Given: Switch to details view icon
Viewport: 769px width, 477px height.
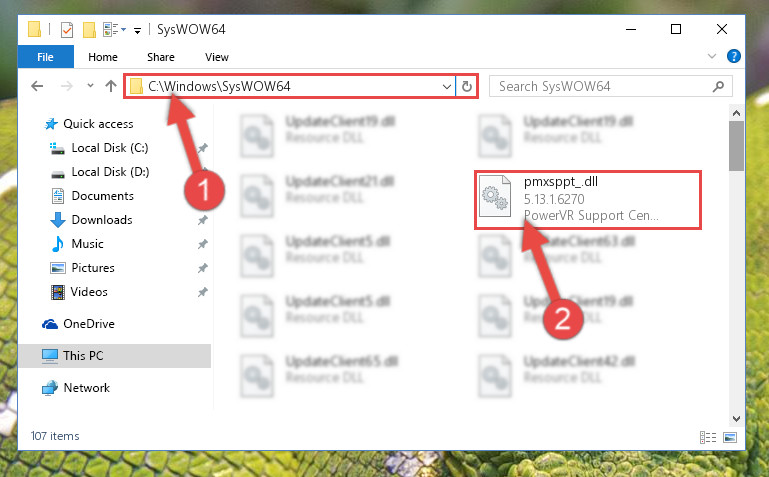Looking at the screenshot, I should 708,437.
